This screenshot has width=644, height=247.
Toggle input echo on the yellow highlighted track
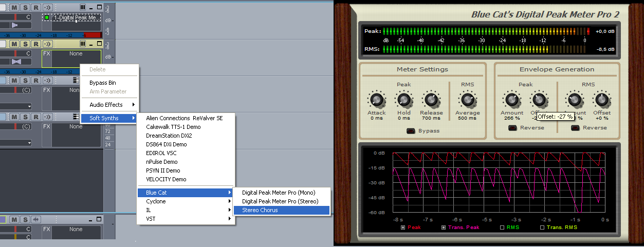[x=48, y=44]
